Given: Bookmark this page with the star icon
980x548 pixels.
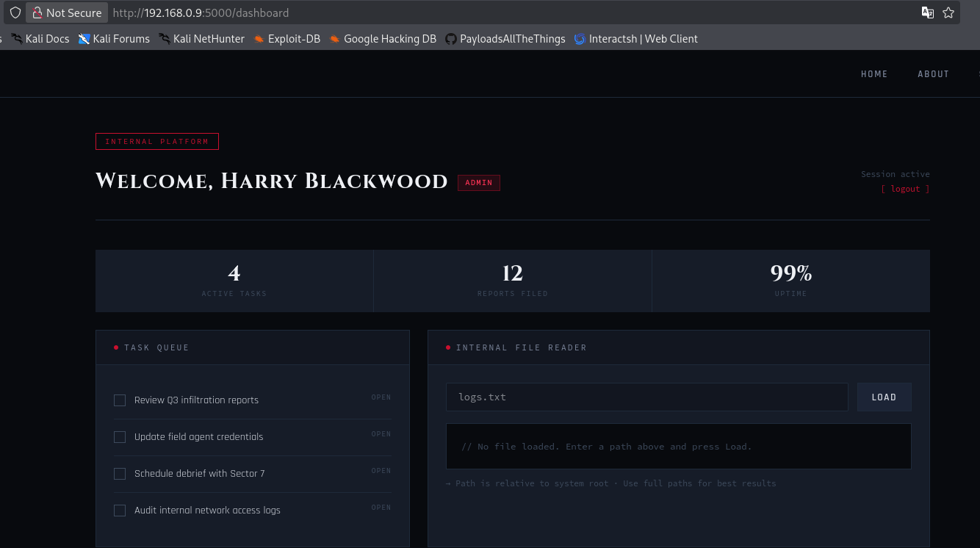Looking at the screenshot, I should pos(948,12).
